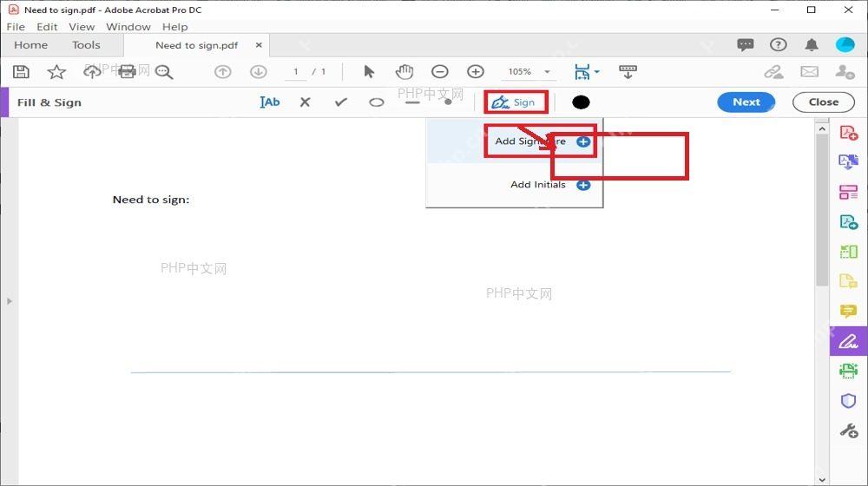Open the Fill & Sign purple sidebar tool
The height and width of the screenshot is (486, 868).
(x=849, y=341)
